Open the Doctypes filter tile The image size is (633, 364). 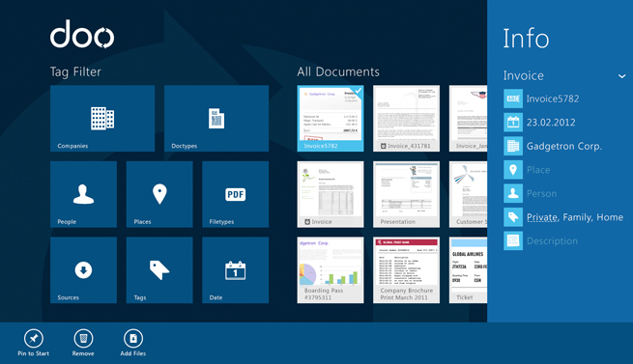tap(216, 118)
